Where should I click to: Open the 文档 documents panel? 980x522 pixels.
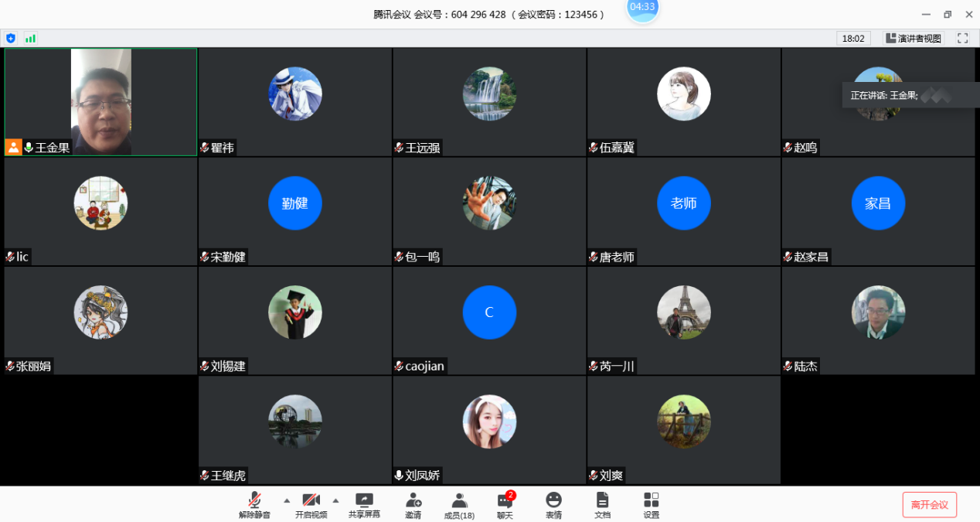pos(602,504)
